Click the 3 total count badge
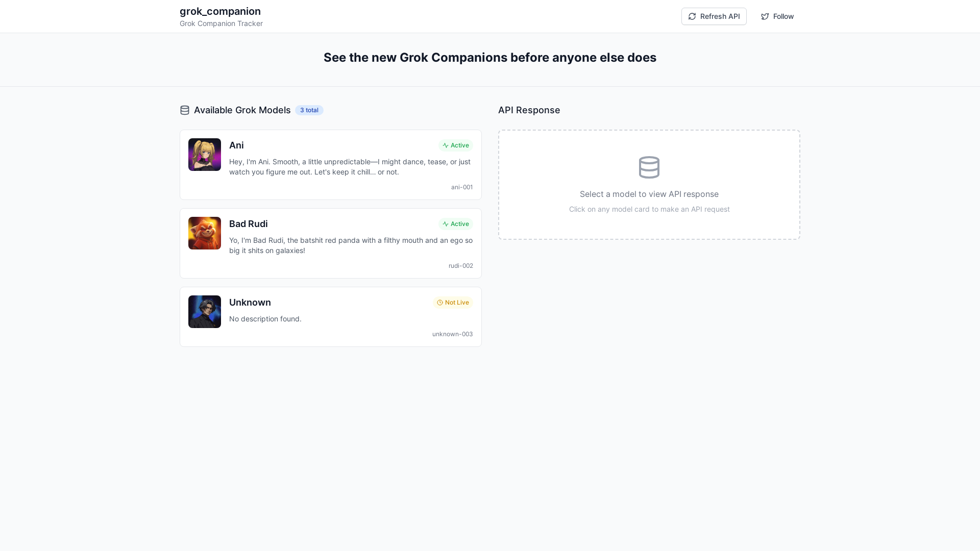This screenshot has width=980, height=551. (309, 110)
